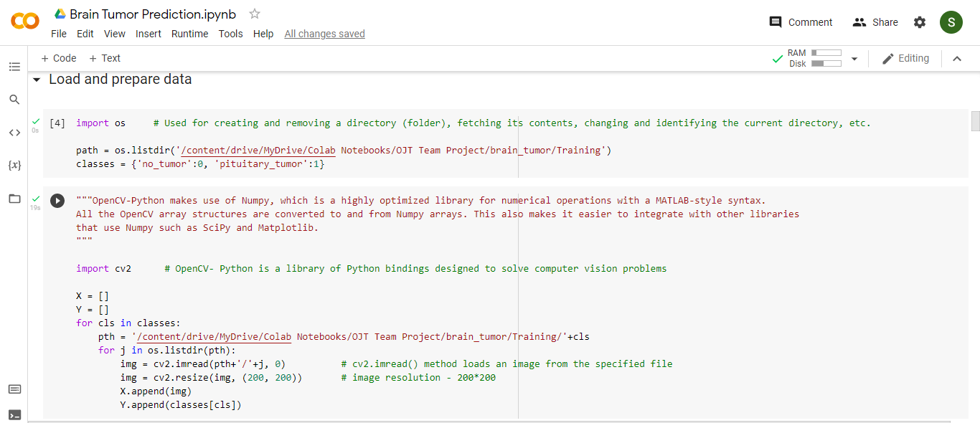Click the Y.append(classes[cls]) line

[x=181, y=405]
